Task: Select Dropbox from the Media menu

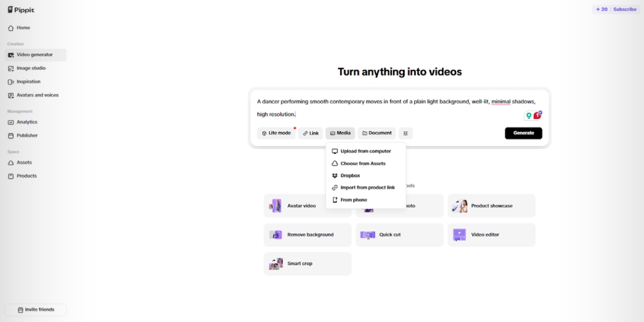Action: 350,175
